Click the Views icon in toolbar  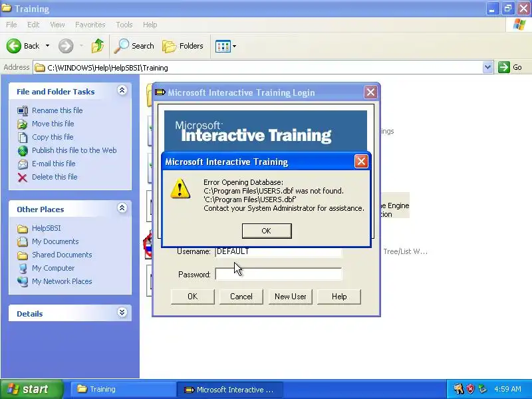(223, 46)
